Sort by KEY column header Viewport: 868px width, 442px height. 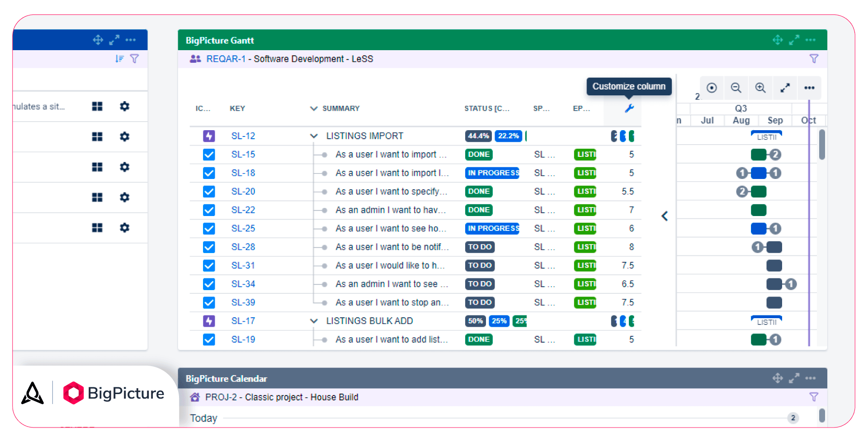pyautogui.click(x=237, y=108)
